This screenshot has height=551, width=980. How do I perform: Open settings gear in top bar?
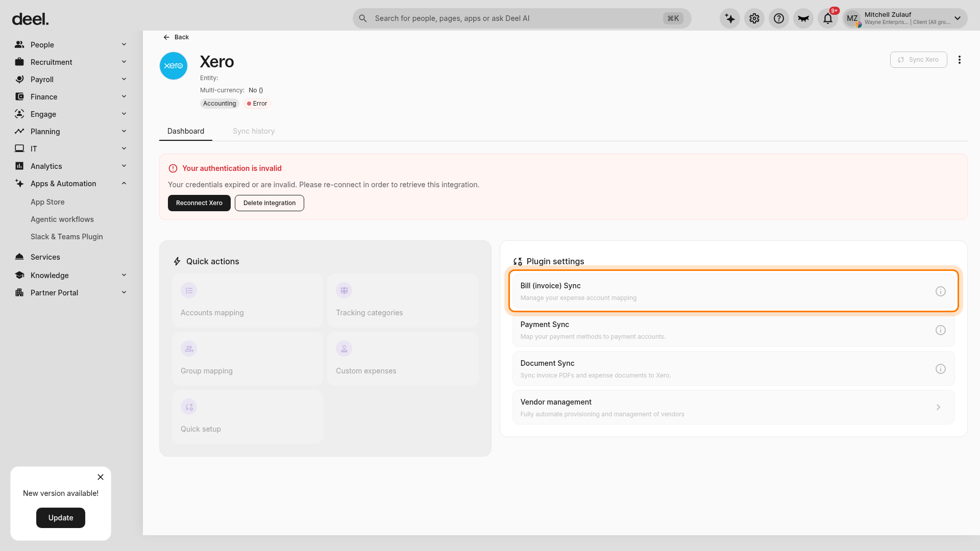754,18
